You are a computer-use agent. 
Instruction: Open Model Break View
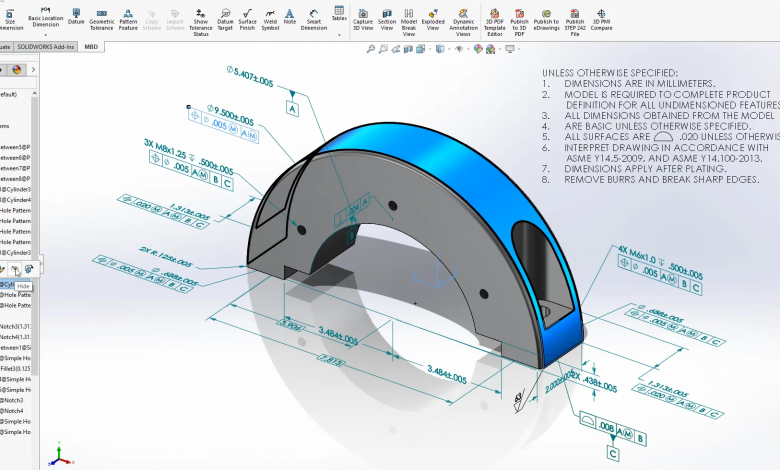408,22
